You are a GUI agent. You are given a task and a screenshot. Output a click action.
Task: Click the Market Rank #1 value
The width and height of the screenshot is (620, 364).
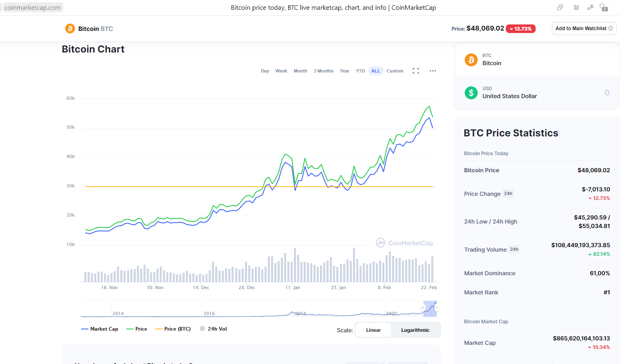tap(607, 292)
